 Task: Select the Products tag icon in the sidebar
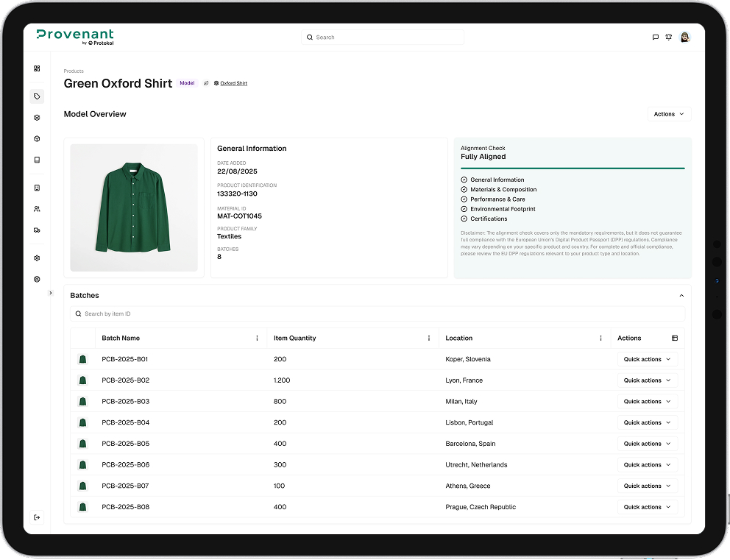click(x=36, y=96)
